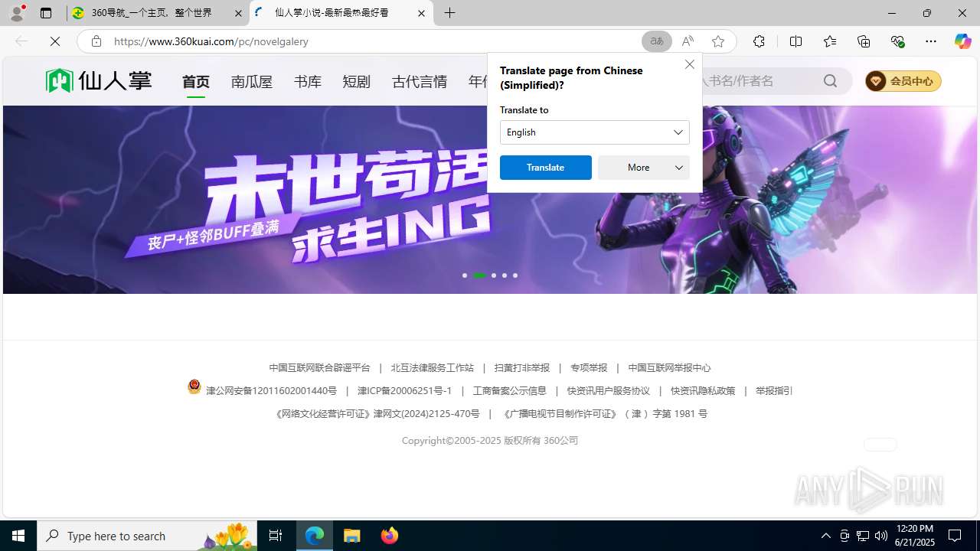Show hidden system tray icons
The width and height of the screenshot is (980, 551).
(x=825, y=536)
